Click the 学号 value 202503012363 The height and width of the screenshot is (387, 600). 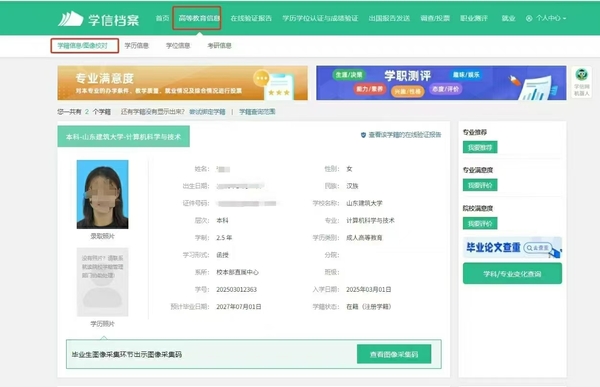click(x=236, y=289)
